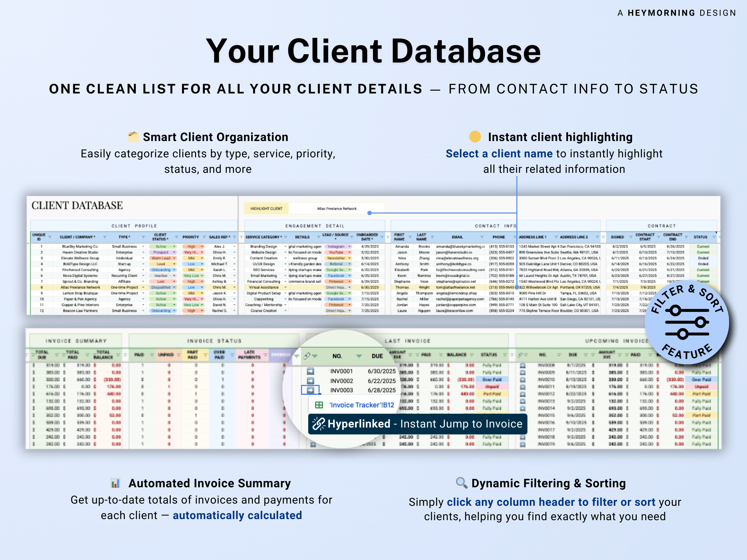747x560 pixels.
Task: Expand the Very High priority dropdown for Haven Creative Studio
Action: coord(202,252)
